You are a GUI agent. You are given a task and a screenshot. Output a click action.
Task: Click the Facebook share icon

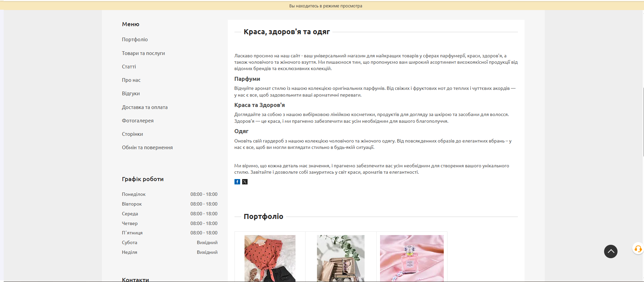click(x=237, y=182)
